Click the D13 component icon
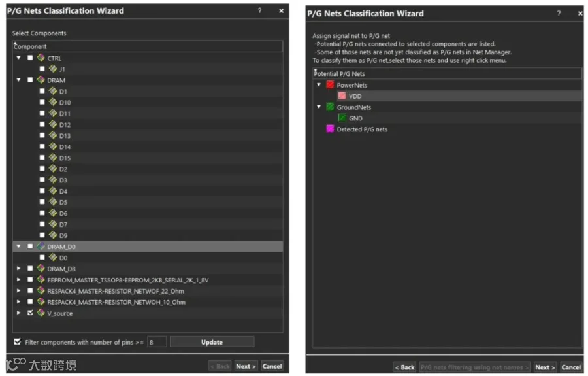 53,135
